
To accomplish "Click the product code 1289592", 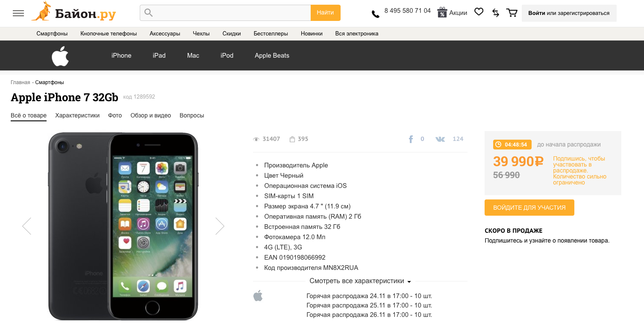I will click(x=139, y=97).
